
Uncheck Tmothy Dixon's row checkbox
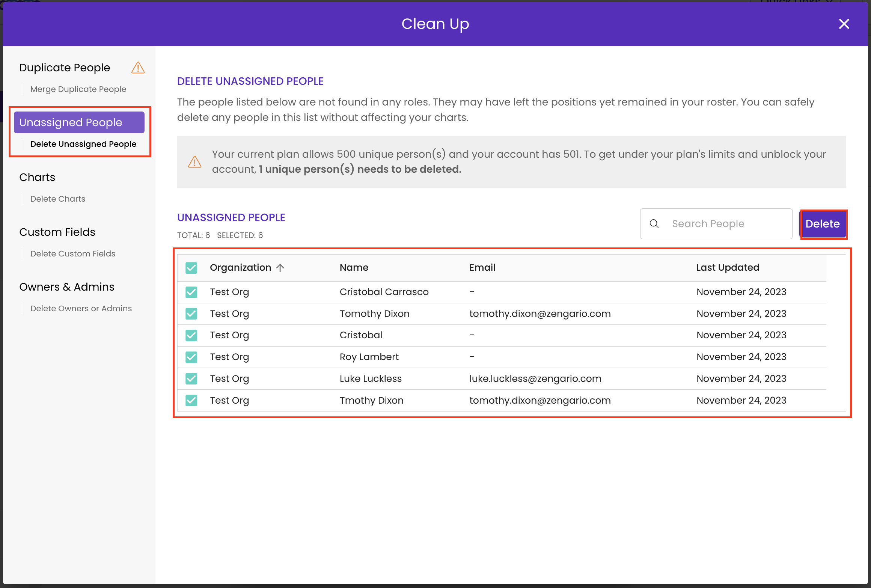(x=191, y=400)
